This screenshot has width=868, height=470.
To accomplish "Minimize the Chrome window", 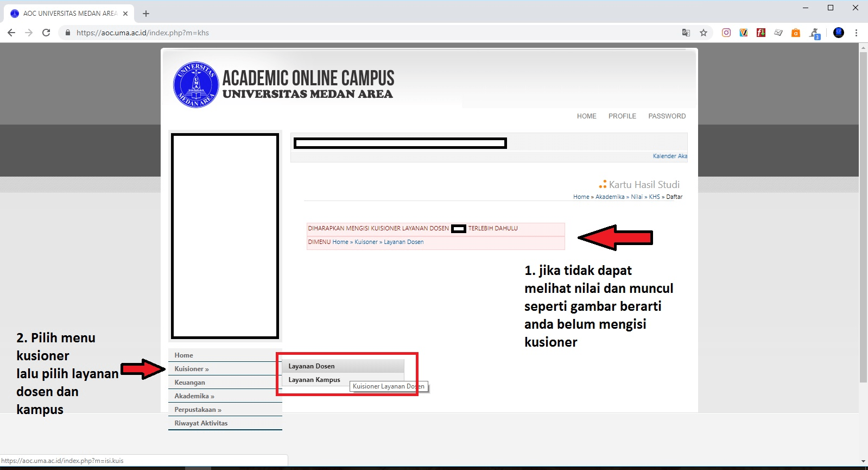I will [x=806, y=8].
